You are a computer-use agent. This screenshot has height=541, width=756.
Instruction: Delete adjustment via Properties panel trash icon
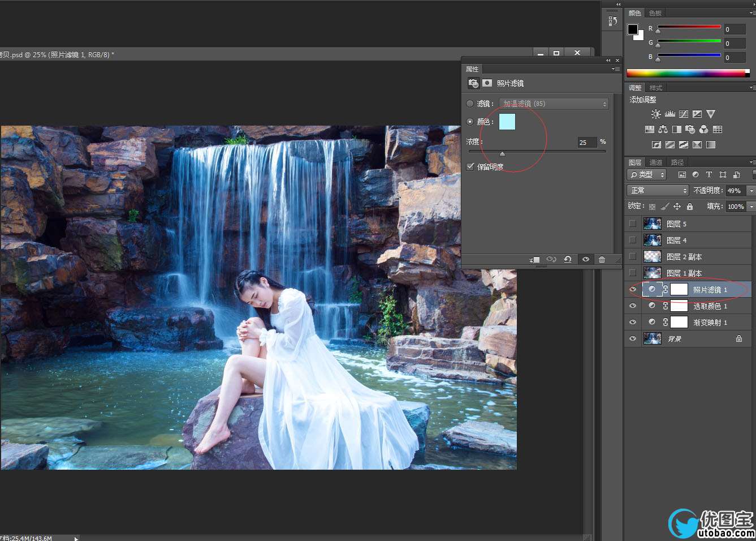click(602, 260)
